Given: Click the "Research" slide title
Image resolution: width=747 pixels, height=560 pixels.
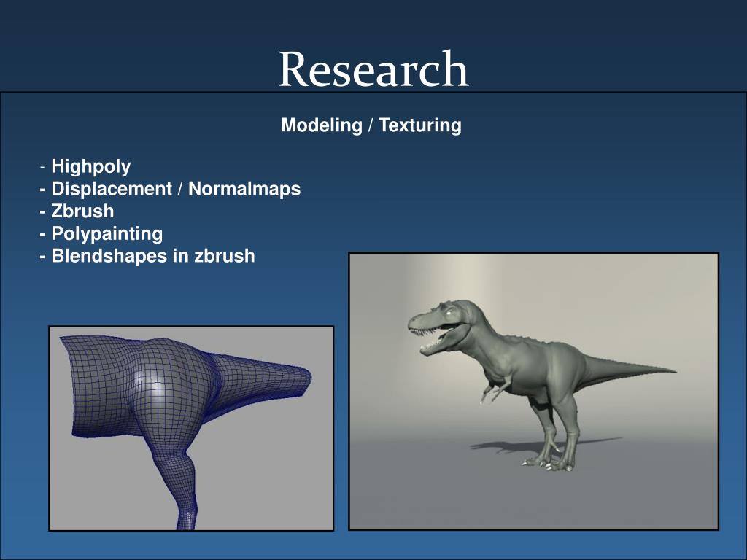Looking at the screenshot, I should 373,69.
